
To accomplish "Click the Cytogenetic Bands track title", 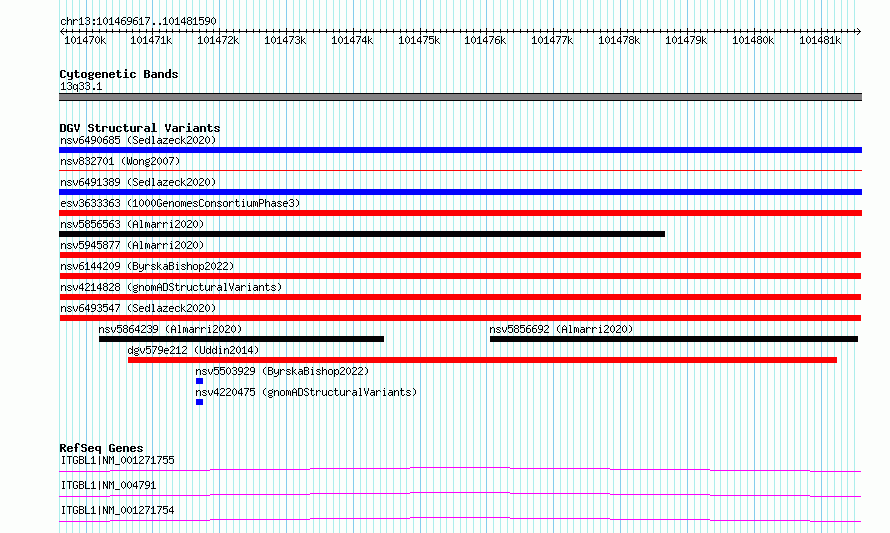I will pyautogui.click(x=119, y=74).
